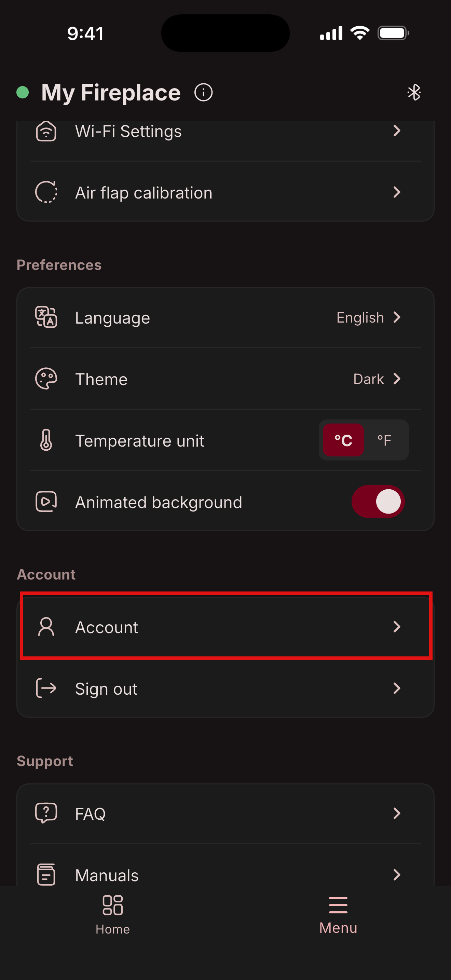Tap the thermometer icon for Temperature unit

point(46,440)
